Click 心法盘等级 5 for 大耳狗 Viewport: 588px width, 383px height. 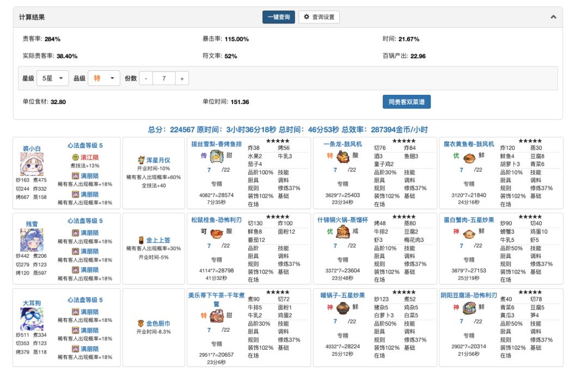[85, 300]
